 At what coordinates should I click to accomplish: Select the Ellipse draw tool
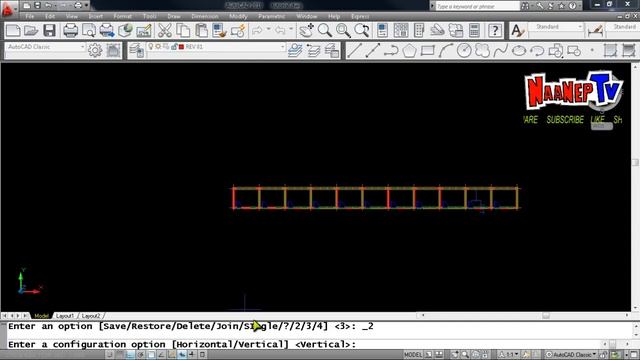click(519, 51)
